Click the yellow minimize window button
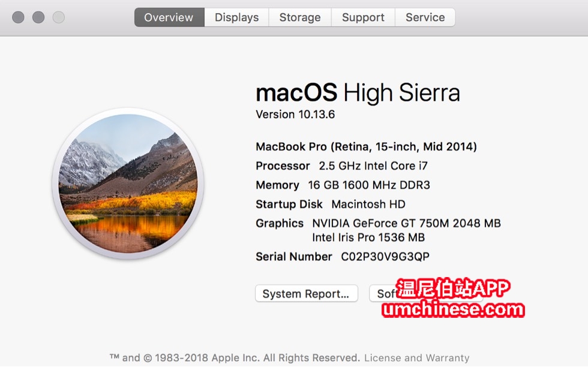Viewport: 588px width, 367px height. (38, 17)
